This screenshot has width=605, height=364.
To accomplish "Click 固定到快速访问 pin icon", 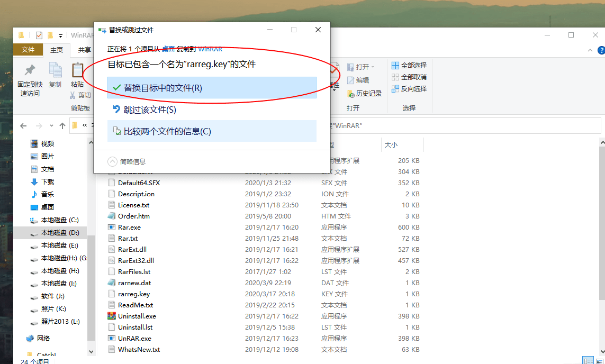I will coord(30,70).
